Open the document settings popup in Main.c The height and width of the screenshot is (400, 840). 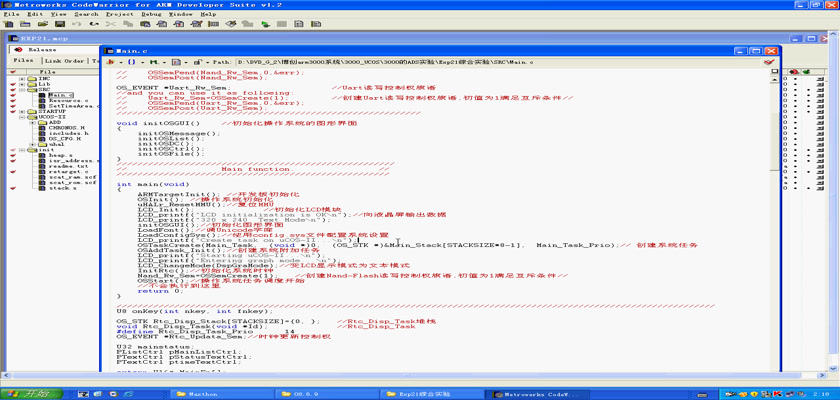(x=178, y=62)
